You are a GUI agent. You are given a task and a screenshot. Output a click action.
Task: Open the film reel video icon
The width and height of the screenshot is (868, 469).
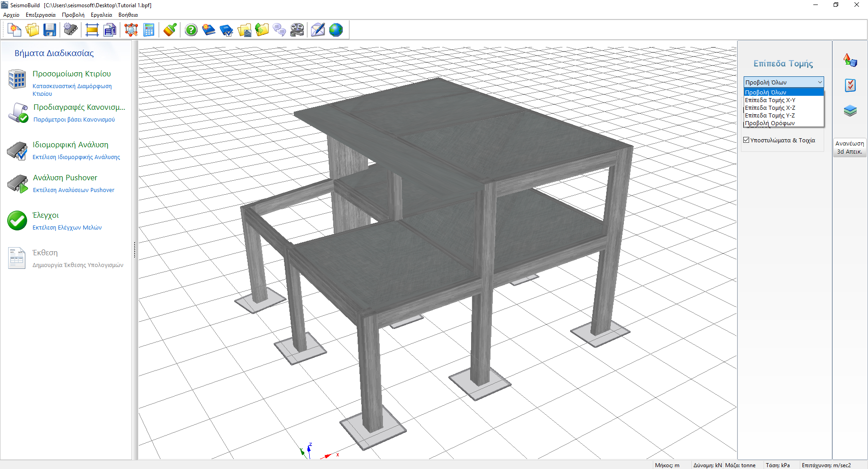coord(297,30)
